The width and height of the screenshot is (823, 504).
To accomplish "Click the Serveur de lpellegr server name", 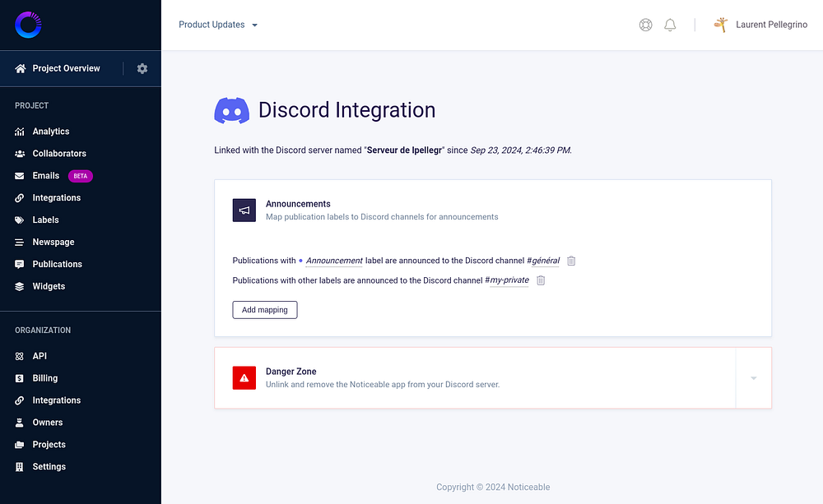I will [x=404, y=150].
